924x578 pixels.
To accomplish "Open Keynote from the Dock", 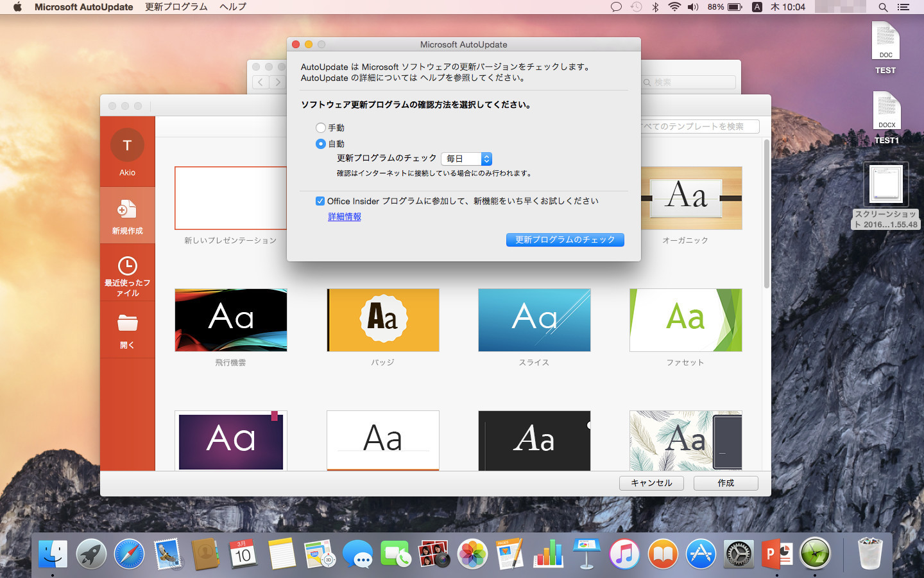I will click(586, 553).
